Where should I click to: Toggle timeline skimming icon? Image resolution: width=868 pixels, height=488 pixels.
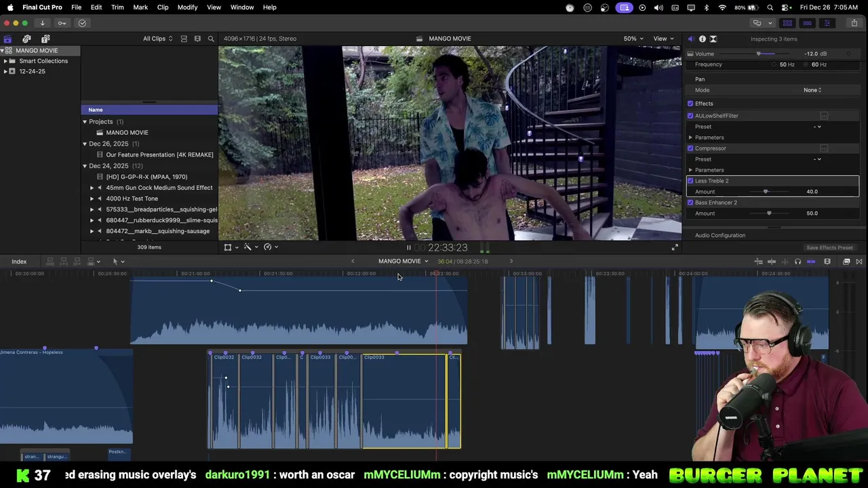[x=772, y=262]
